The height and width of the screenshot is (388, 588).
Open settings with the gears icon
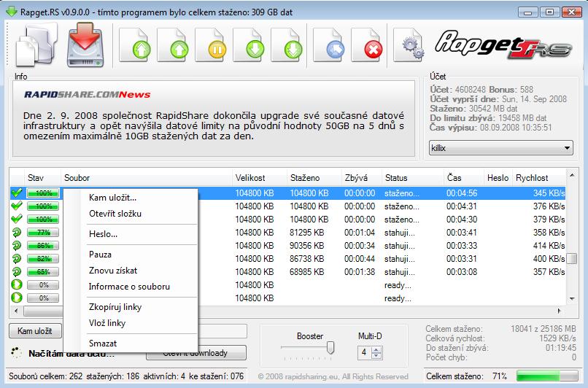(x=409, y=44)
